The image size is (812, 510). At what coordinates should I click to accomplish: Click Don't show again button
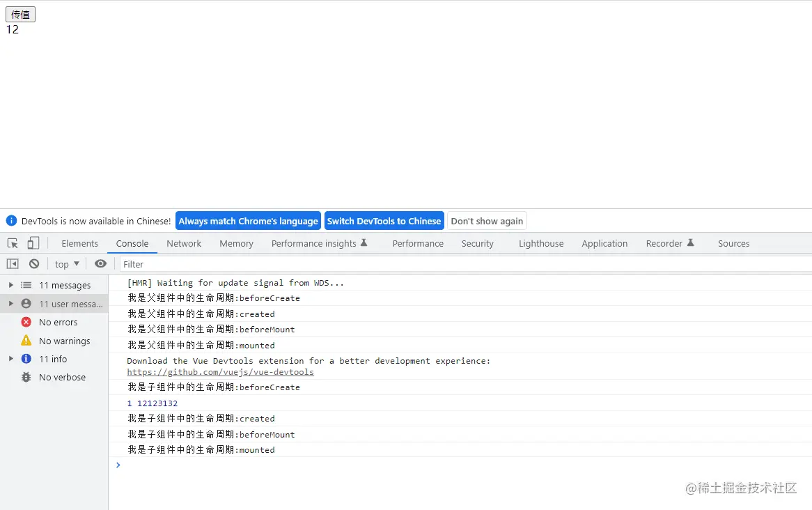click(x=487, y=221)
